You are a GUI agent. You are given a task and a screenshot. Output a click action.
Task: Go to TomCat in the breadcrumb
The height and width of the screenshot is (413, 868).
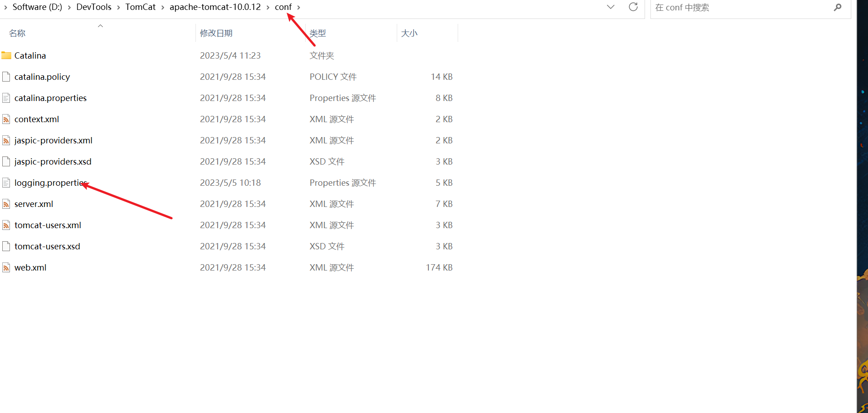click(x=140, y=7)
